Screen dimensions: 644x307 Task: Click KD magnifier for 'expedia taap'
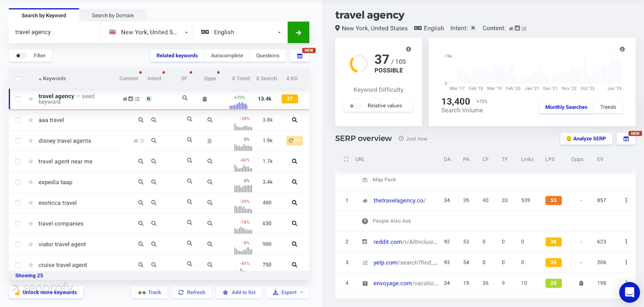(294, 182)
